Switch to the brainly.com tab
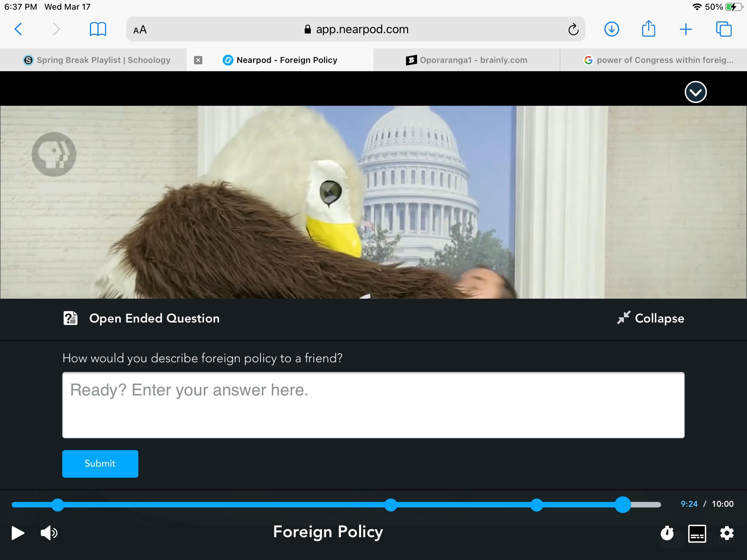This screenshot has width=747, height=560. pyautogui.click(x=467, y=60)
